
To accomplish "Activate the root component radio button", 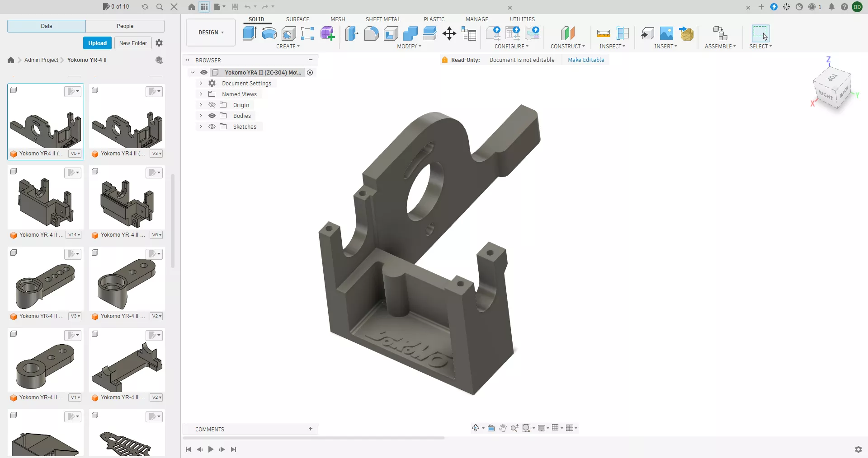I will pyautogui.click(x=310, y=73).
